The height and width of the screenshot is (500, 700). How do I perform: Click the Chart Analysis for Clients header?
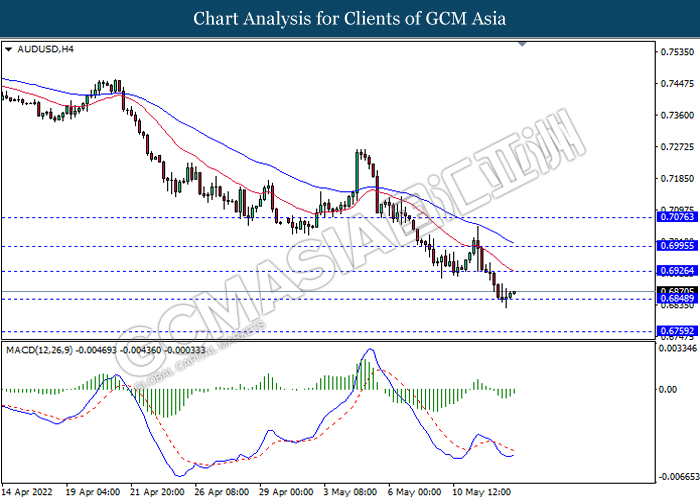(x=350, y=19)
